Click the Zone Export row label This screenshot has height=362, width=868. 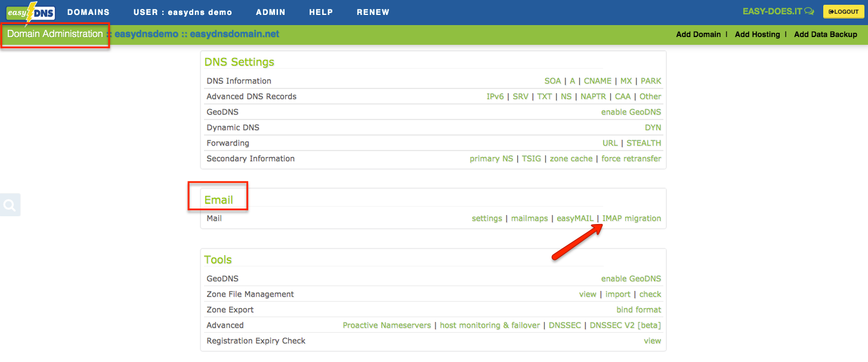coord(230,310)
